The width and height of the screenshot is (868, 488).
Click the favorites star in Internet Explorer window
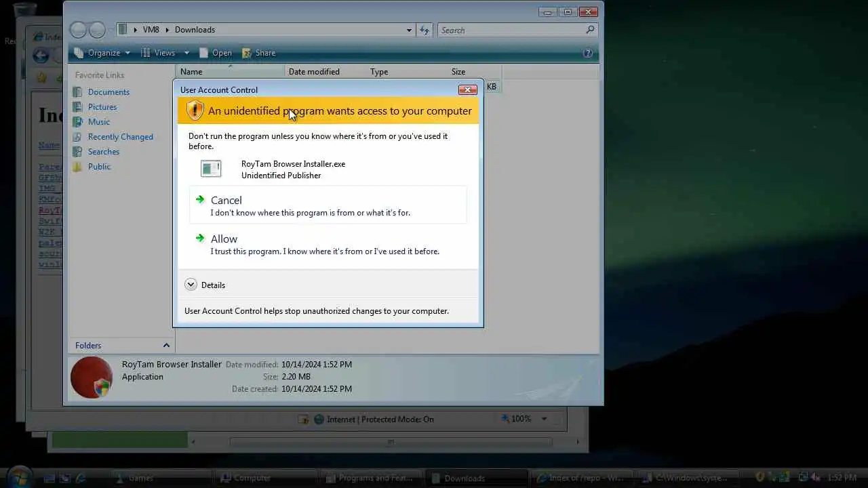(x=42, y=78)
